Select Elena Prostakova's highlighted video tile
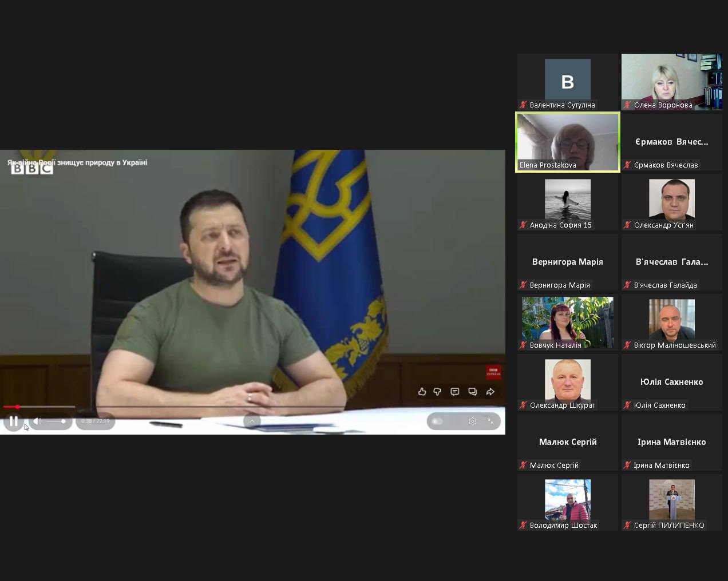 (x=568, y=142)
